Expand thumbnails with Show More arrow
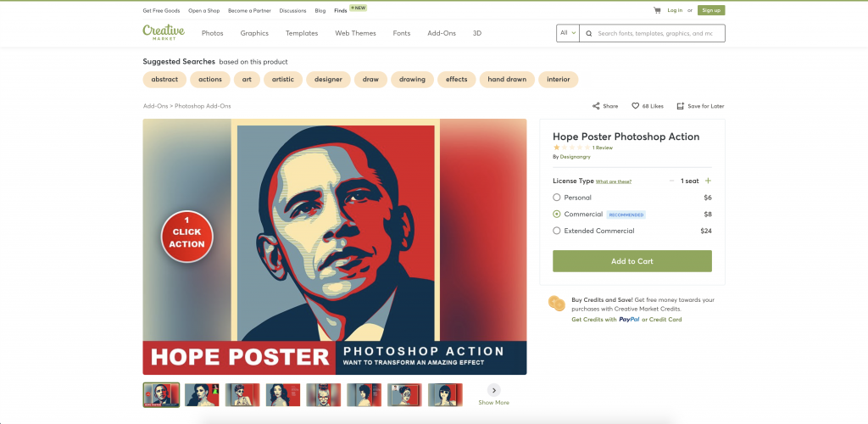The width and height of the screenshot is (868, 424). coord(494,390)
